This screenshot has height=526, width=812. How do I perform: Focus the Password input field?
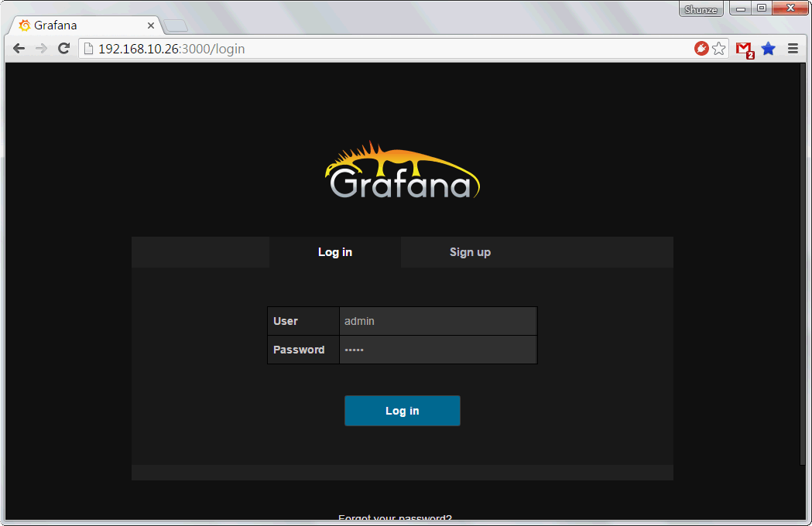click(x=438, y=350)
